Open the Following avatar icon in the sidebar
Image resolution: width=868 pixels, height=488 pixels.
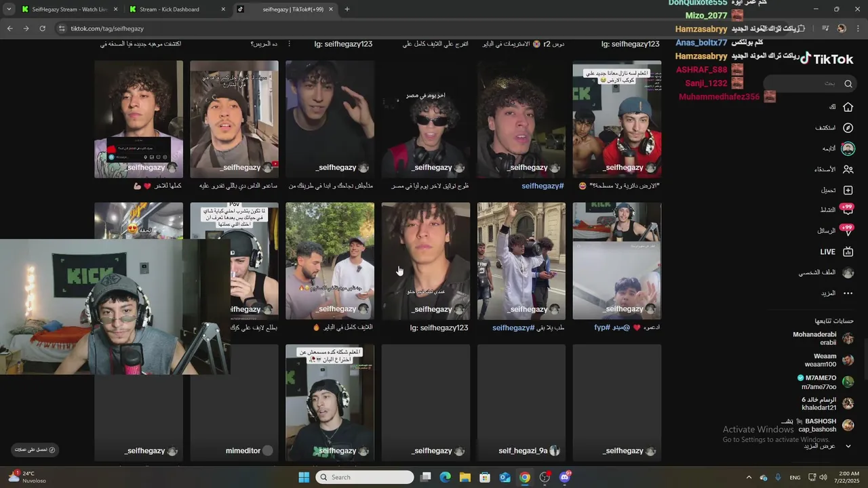[848, 148]
